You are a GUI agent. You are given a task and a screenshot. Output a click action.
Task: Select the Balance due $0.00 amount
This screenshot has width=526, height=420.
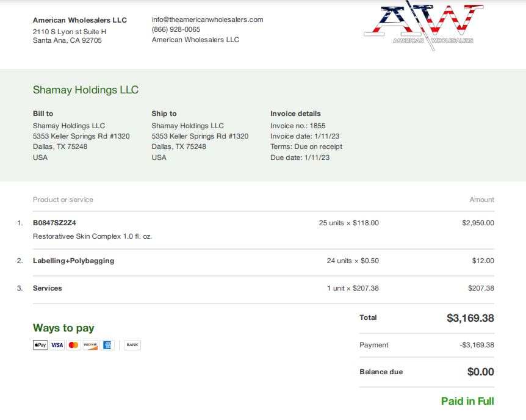point(480,372)
